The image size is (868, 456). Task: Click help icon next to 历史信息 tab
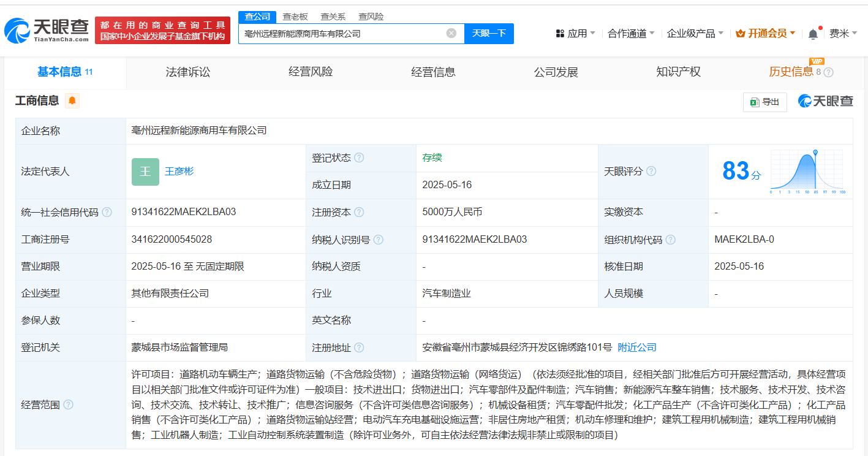tap(829, 72)
